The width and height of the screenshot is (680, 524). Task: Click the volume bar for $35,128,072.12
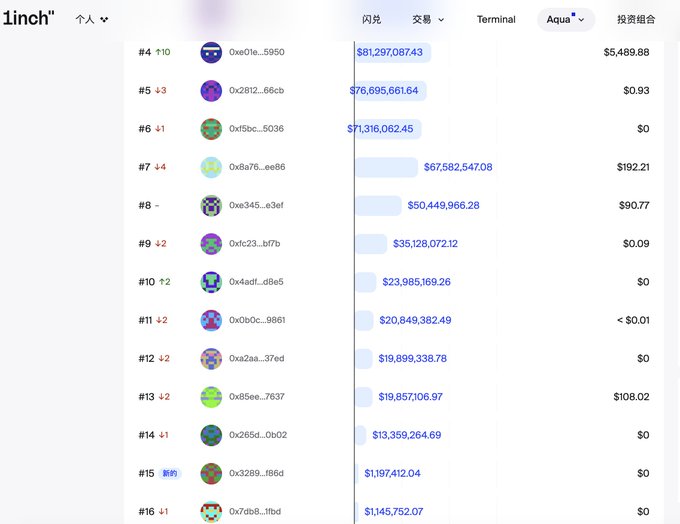[371, 244]
